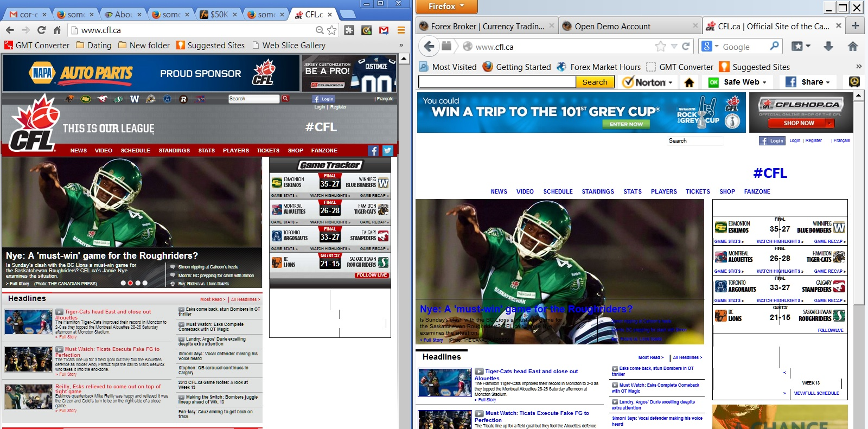Expand the Norton dropdown in Firefox toolbar

tap(671, 83)
